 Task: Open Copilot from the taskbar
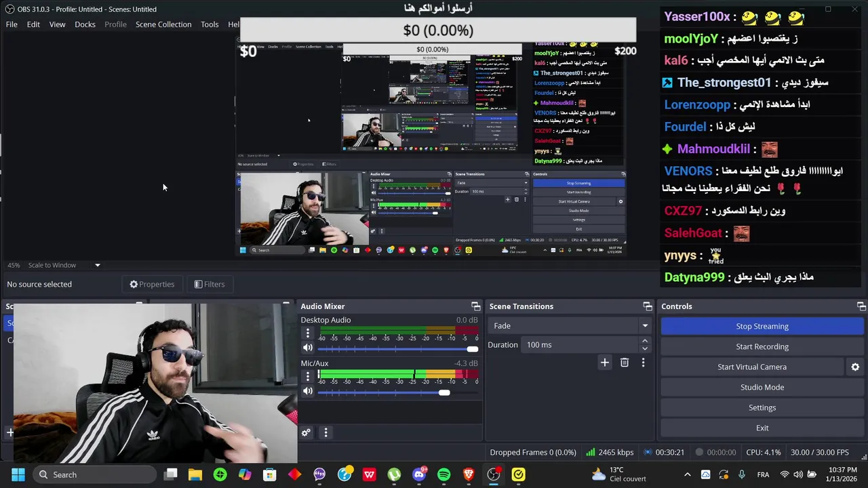coord(245,474)
